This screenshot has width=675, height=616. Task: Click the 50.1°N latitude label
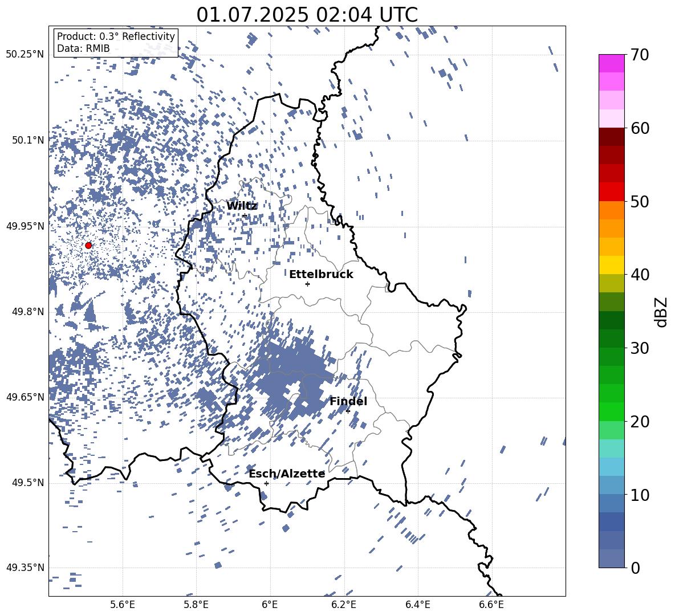[29, 140]
